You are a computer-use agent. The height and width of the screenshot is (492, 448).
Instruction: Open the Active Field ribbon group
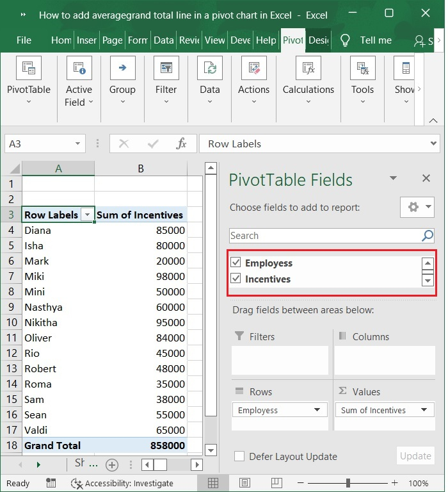[79, 81]
